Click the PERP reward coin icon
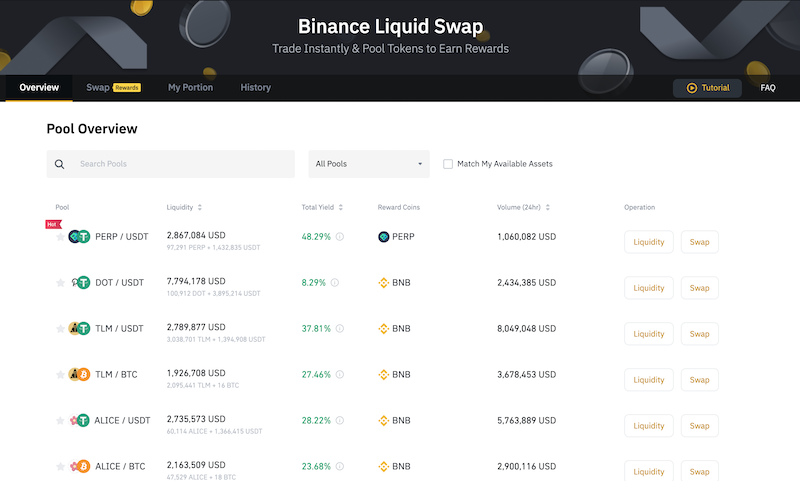This screenshot has width=800, height=481. (x=384, y=237)
